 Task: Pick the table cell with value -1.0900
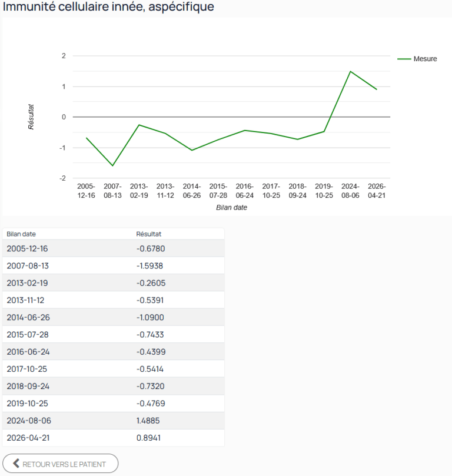click(x=149, y=317)
